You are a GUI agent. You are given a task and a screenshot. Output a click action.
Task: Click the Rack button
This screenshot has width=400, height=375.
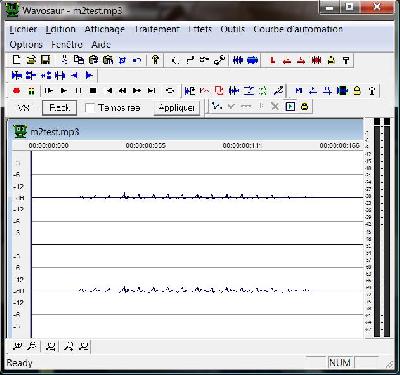tap(59, 108)
